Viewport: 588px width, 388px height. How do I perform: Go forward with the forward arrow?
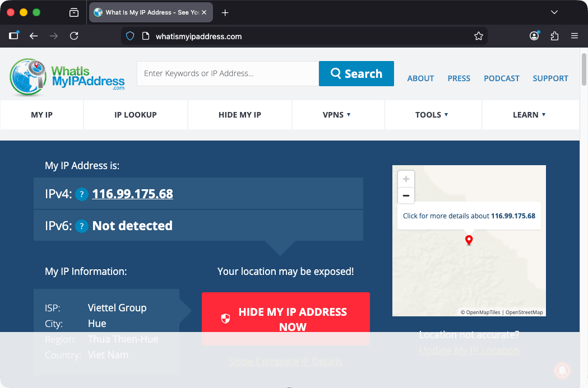54,36
